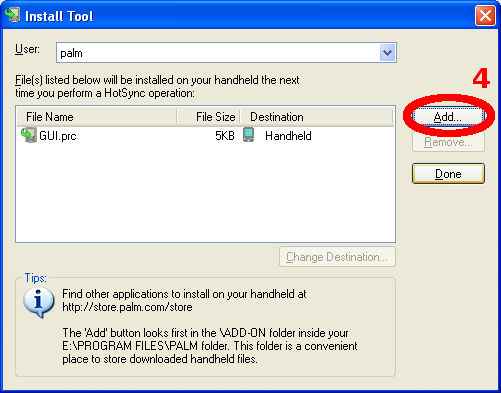
Task: Select the GUI.prc file icon
Action: click(x=29, y=135)
